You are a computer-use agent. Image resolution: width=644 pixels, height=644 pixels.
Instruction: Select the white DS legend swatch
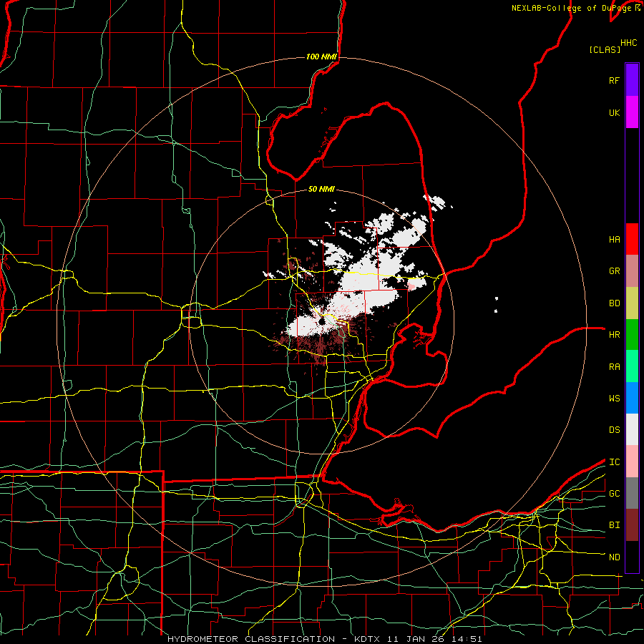coord(632,429)
